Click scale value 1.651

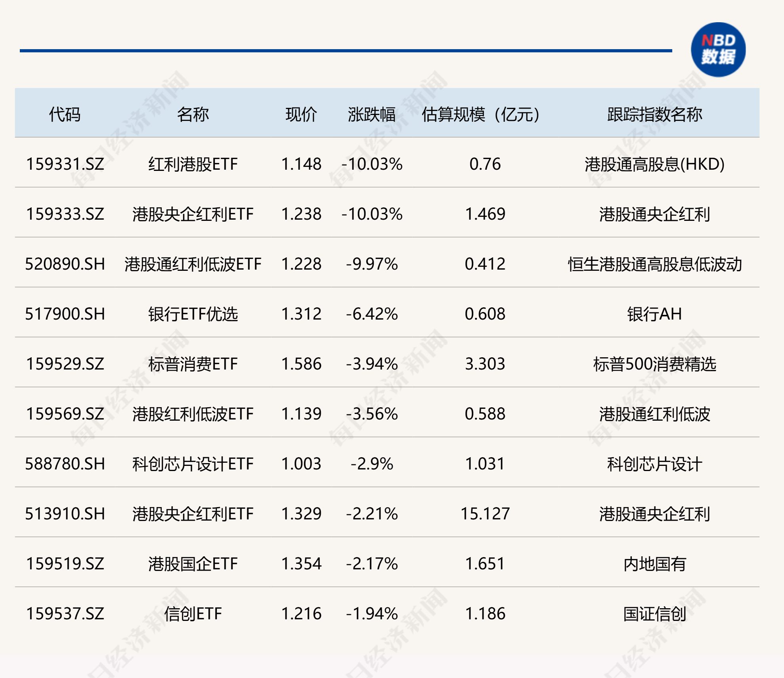(485, 564)
